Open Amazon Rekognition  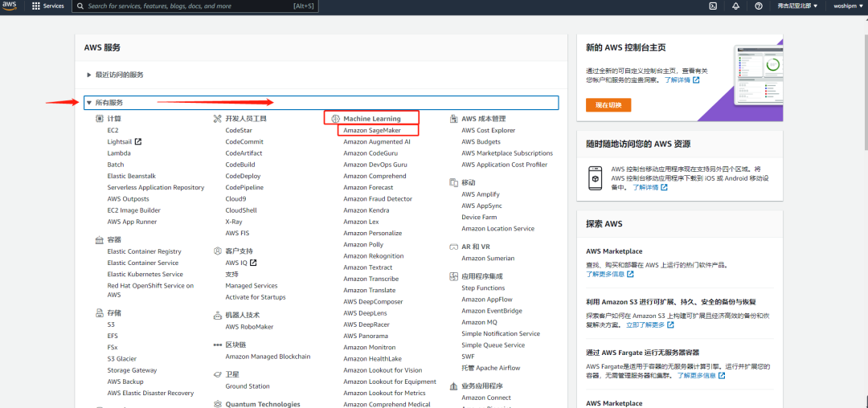tap(374, 256)
